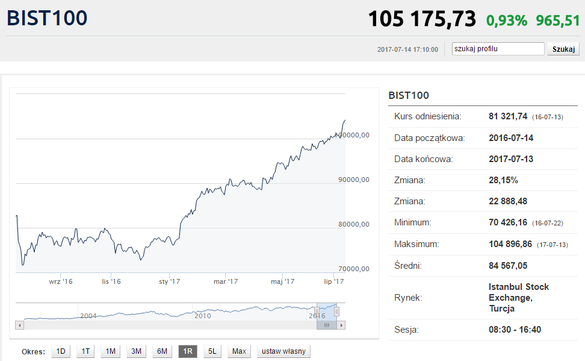
Task: Click the 'Maksimum:' label
Action: [x=417, y=244]
